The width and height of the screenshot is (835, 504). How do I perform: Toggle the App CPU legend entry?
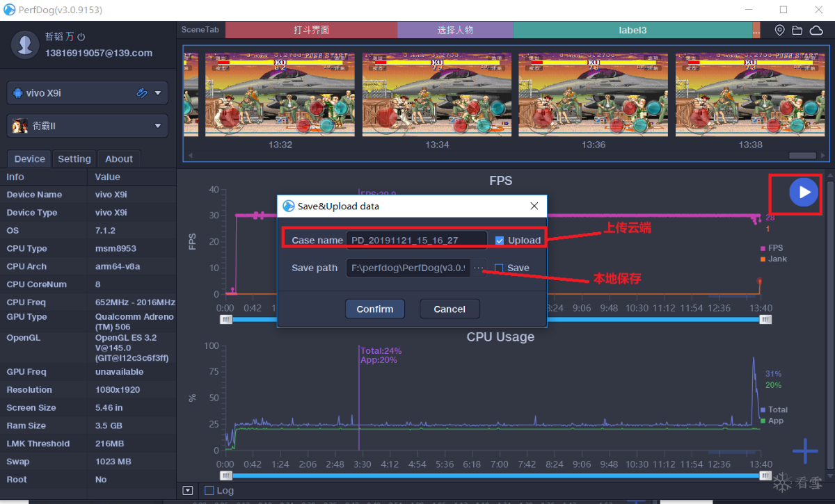point(771,421)
